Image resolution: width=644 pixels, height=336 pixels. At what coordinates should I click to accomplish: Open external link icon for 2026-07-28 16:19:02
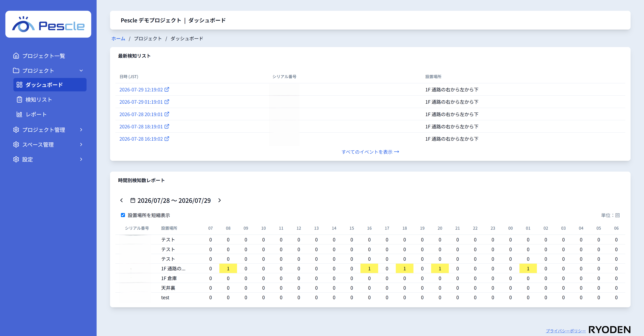[x=167, y=139]
